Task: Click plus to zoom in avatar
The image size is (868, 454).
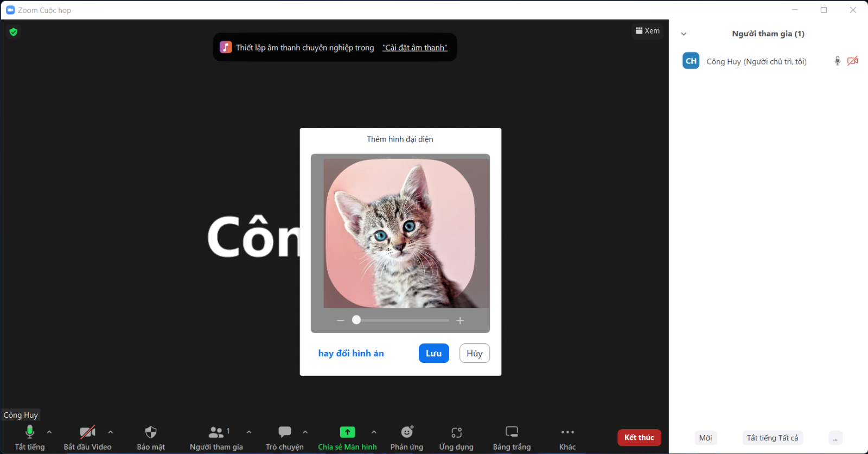Action: coord(460,321)
